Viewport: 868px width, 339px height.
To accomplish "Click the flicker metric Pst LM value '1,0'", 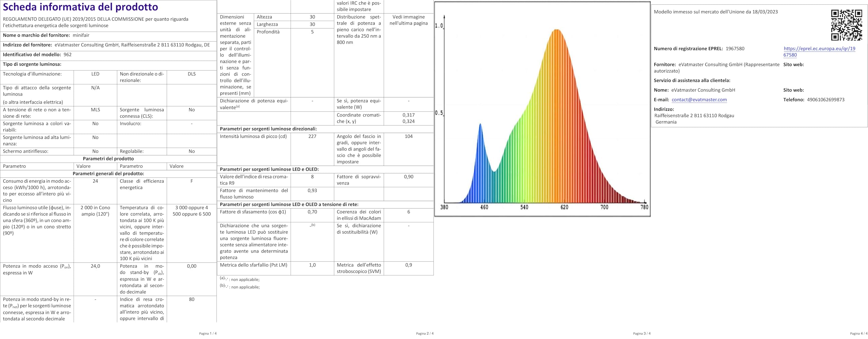I will 312,265.
